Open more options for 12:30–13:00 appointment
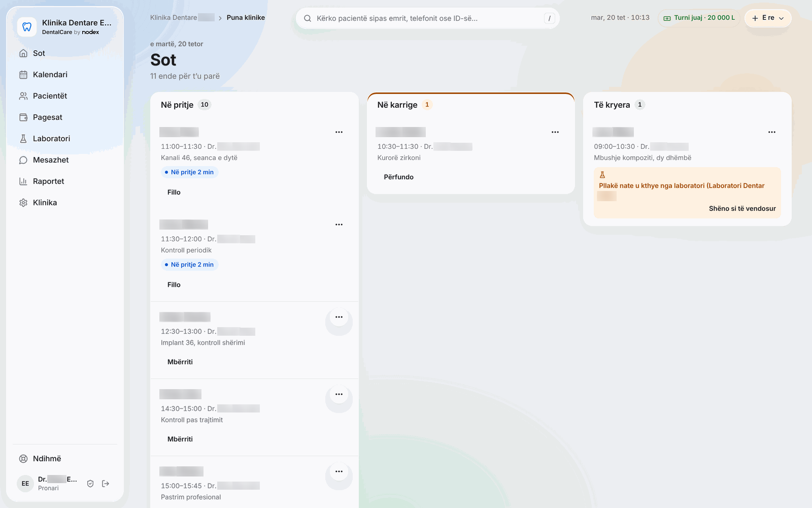This screenshot has height=508, width=812. (x=339, y=317)
